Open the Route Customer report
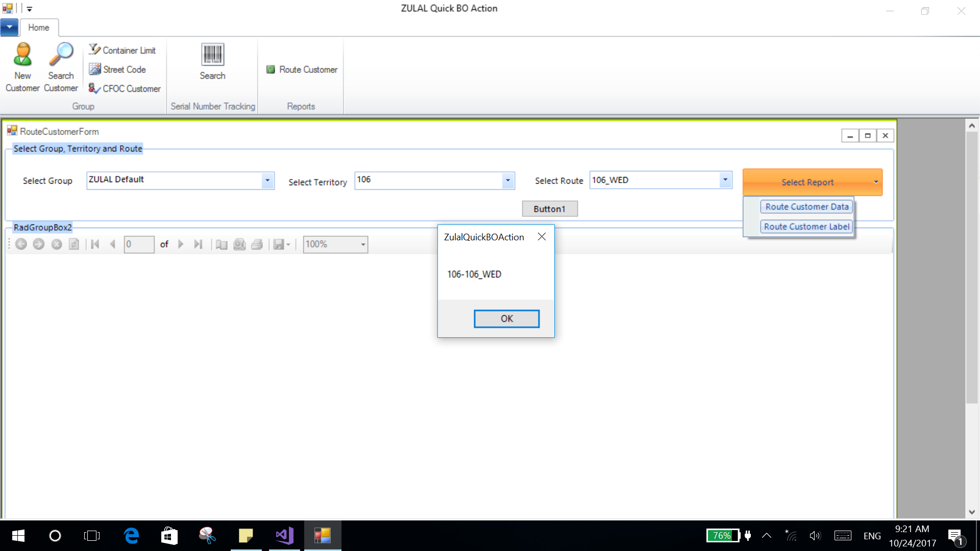This screenshot has height=551, width=980. (x=302, y=69)
